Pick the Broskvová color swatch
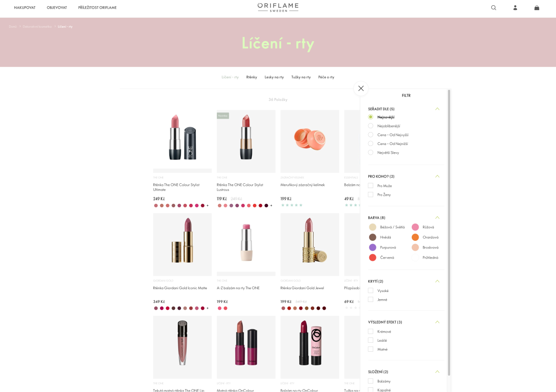This screenshot has width=556, height=392. pos(415,247)
